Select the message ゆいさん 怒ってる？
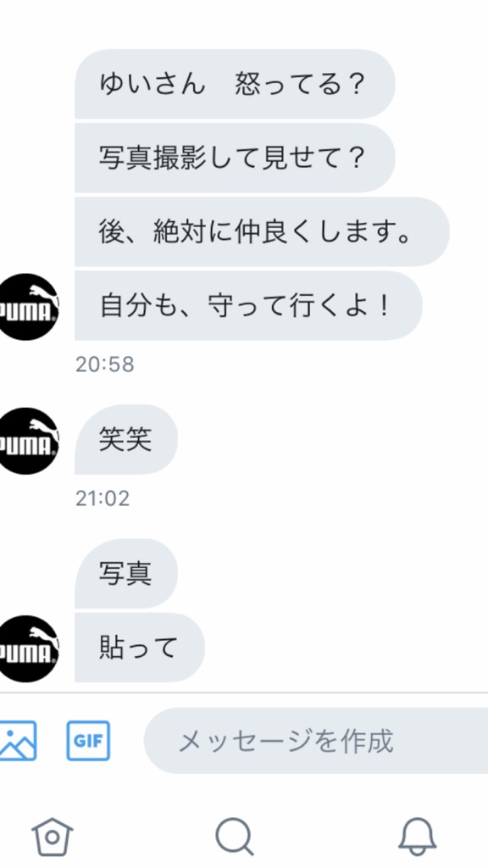Screen dimensions: 488x868 click(x=235, y=84)
